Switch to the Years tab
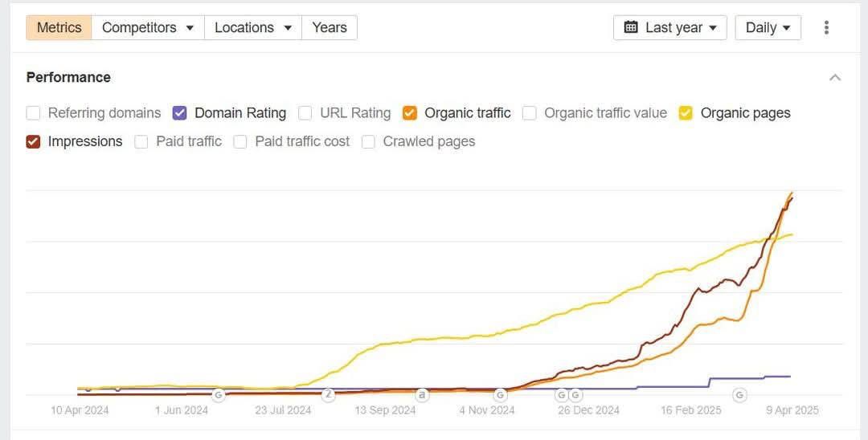 pyautogui.click(x=330, y=27)
